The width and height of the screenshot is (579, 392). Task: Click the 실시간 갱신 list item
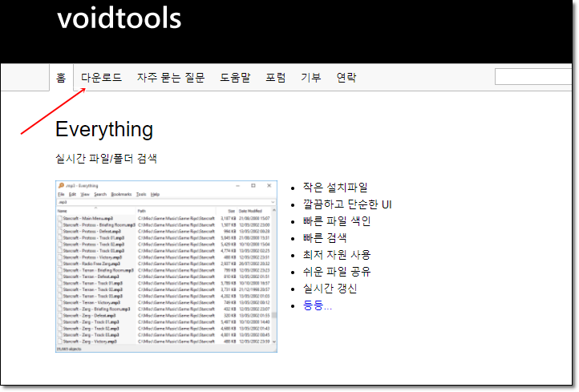[330, 289]
